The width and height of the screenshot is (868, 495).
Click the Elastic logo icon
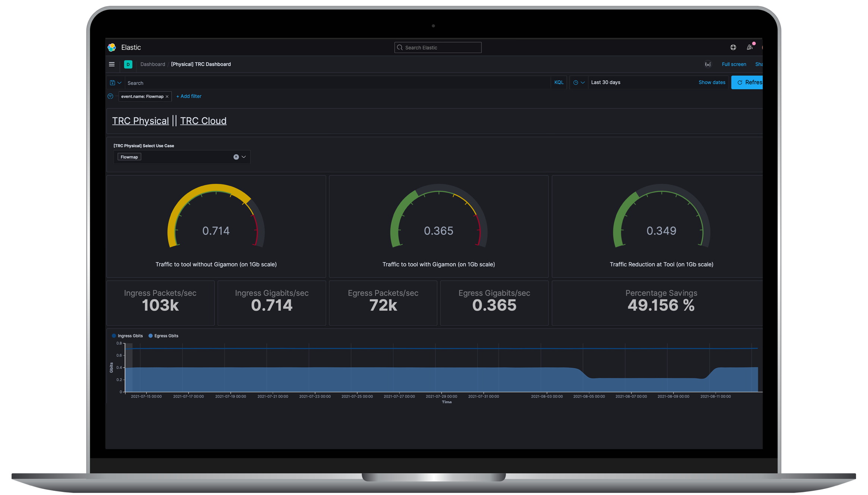[x=112, y=47]
